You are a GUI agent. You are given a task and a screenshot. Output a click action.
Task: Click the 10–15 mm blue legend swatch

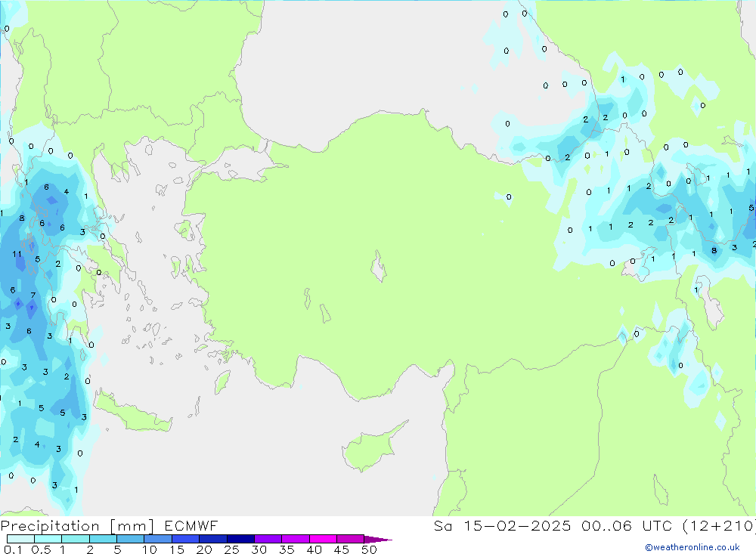[158, 539]
